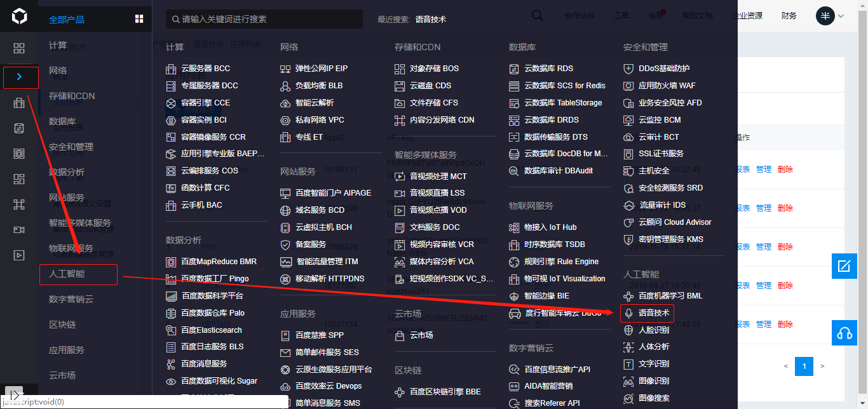Select 网络 category in left menu
This screenshot has width=868, height=409.
pyautogui.click(x=58, y=70)
